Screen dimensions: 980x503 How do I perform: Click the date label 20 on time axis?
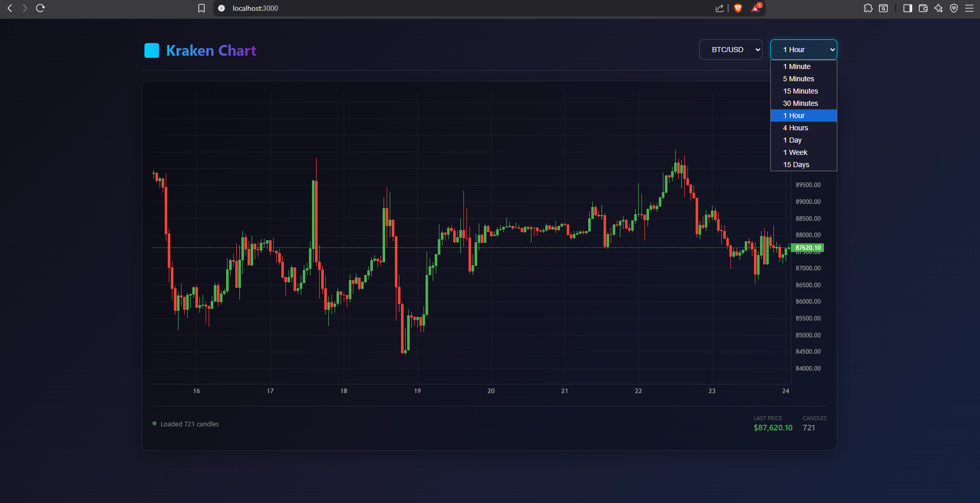pyautogui.click(x=491, y=391)
